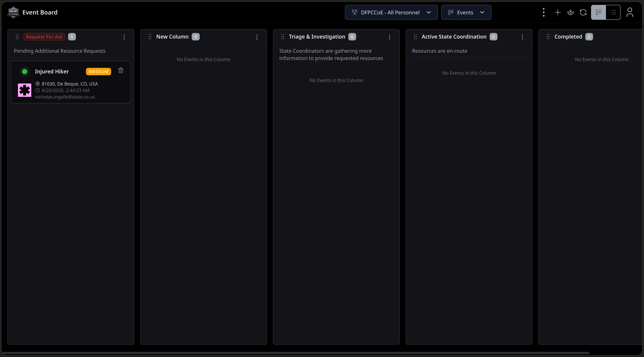Click the Request For Aid count badge 1
The height and width of the screenshot is (357, 644).
click(x=72, y=37)
